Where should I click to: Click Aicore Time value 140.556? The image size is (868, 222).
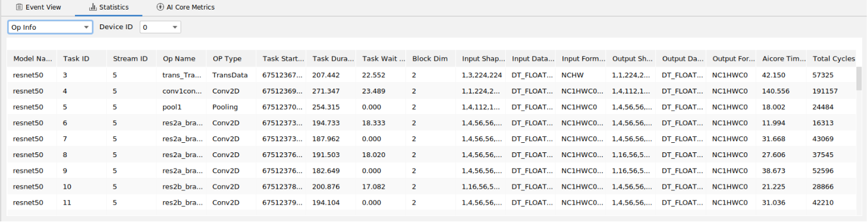point(774,92)
